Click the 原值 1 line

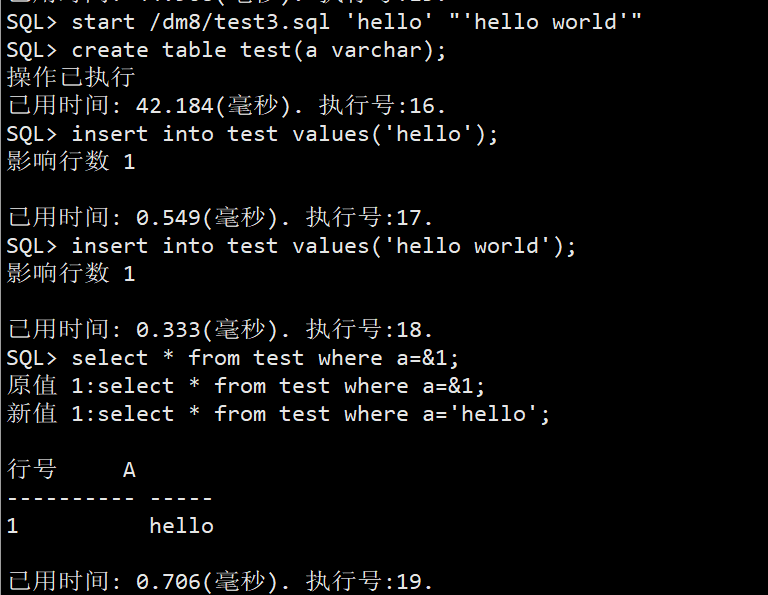point(246,385)
